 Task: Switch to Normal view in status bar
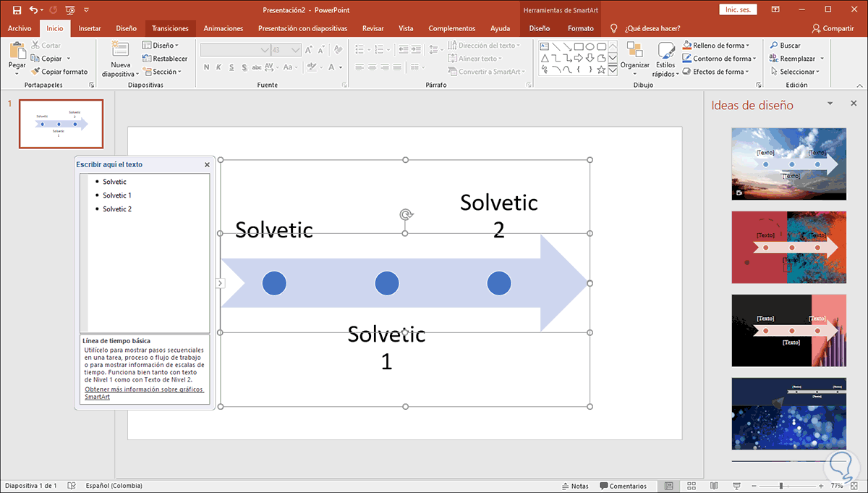669,486
